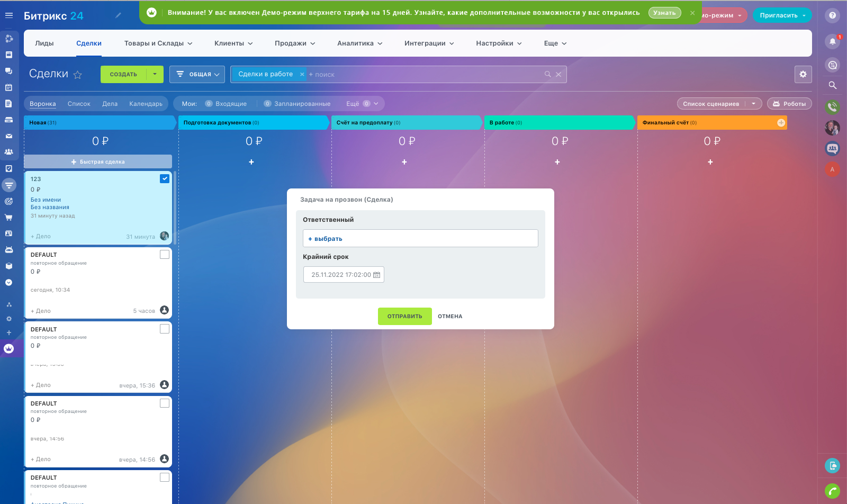847x504 pixels.
Task: Open the help question mark icon
Action: coord(832,15)
